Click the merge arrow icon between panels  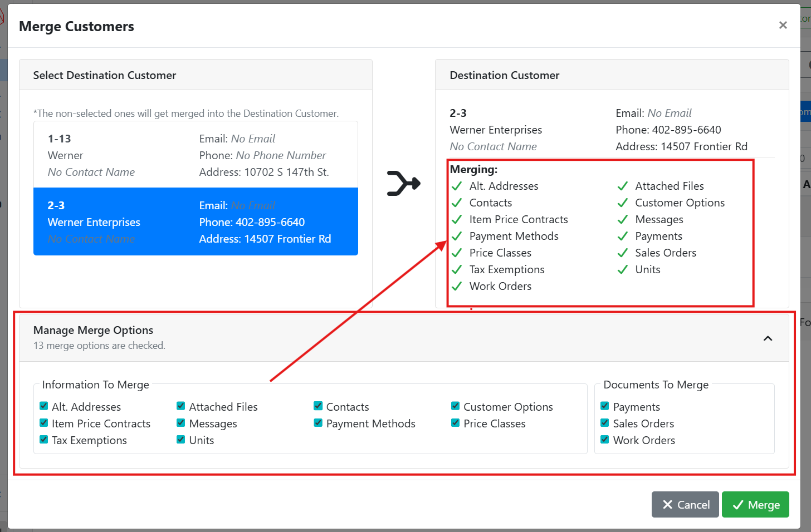click(x=403, y=183)
